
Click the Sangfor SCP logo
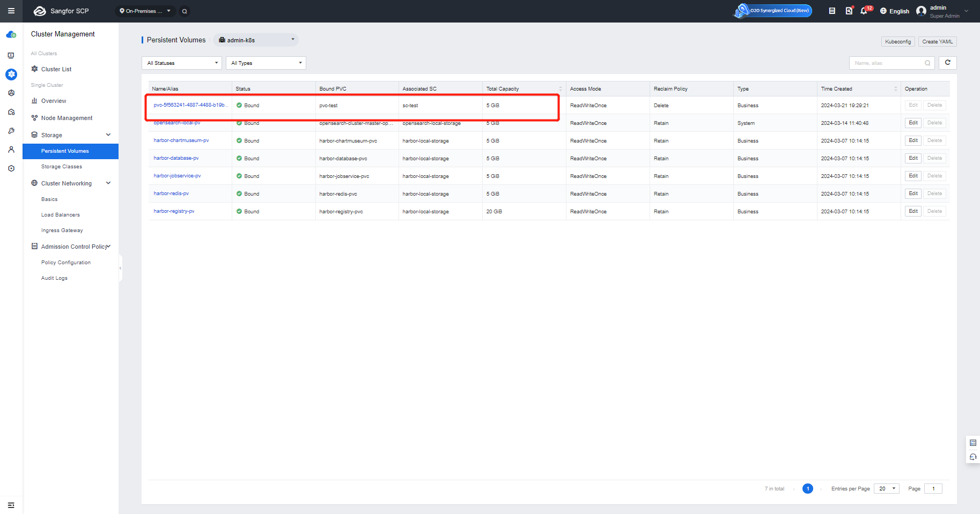click(x=61, y=11)
